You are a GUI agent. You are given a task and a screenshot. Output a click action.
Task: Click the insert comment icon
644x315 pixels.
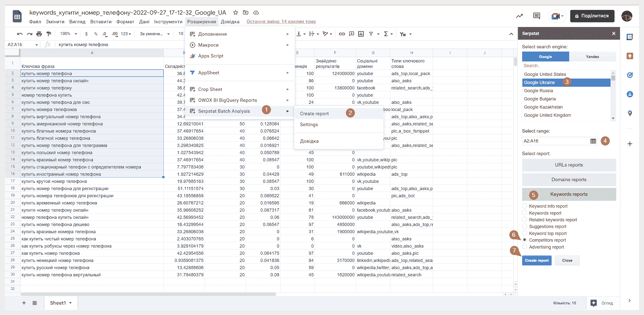coord(351,34)
